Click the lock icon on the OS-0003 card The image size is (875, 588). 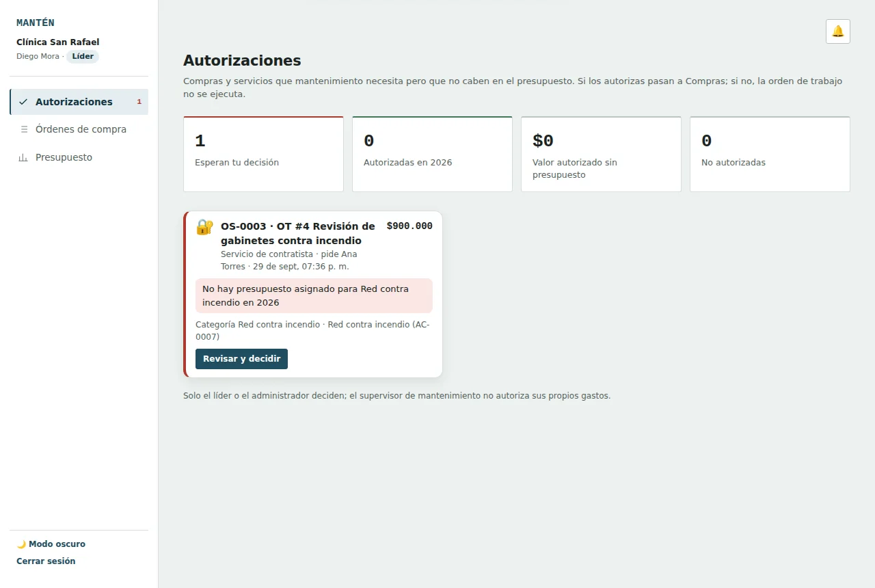204,227
